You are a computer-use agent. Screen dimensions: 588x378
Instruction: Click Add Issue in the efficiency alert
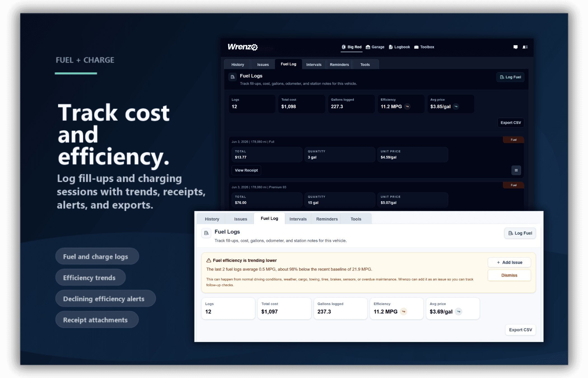click(509, 262)
